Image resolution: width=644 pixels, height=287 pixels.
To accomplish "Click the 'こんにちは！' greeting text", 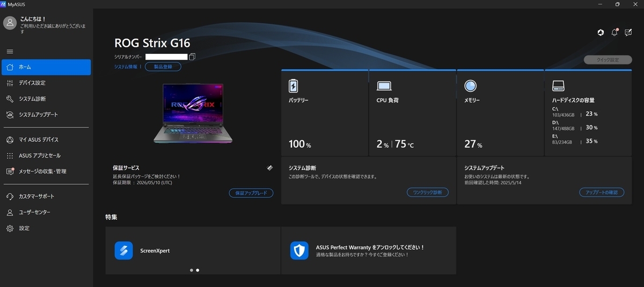I will point(33,19).
